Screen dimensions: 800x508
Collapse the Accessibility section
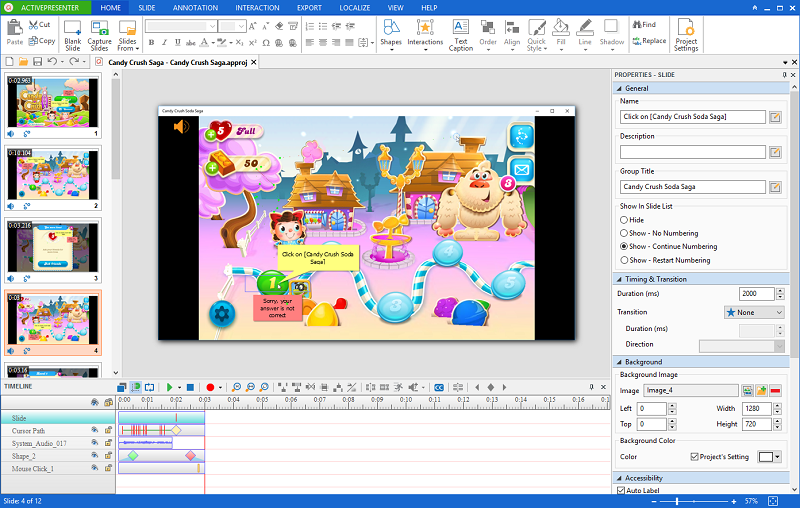[619, 478]
